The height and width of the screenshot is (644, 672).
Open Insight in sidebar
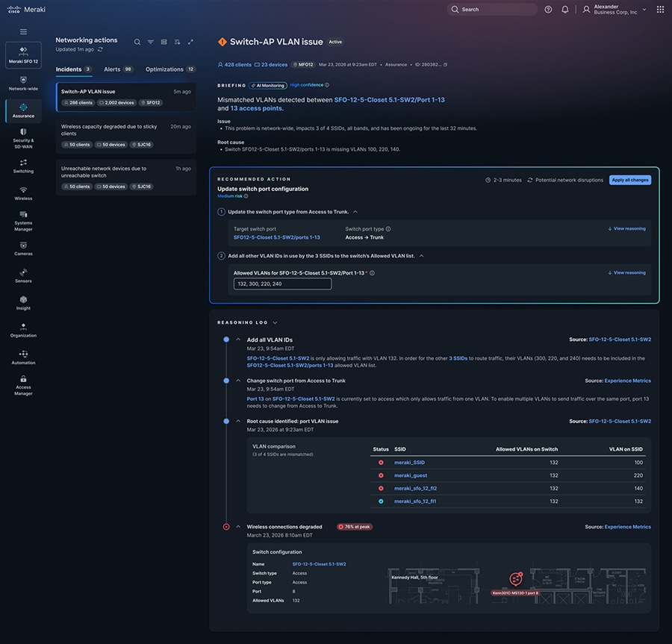pyautogui.click(x=23, y=303)
